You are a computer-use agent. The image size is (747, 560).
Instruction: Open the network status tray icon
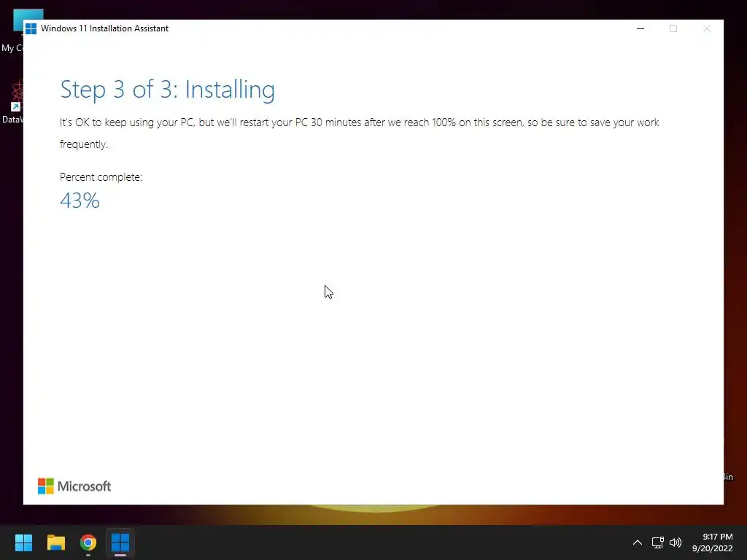[x=657, y=542]
